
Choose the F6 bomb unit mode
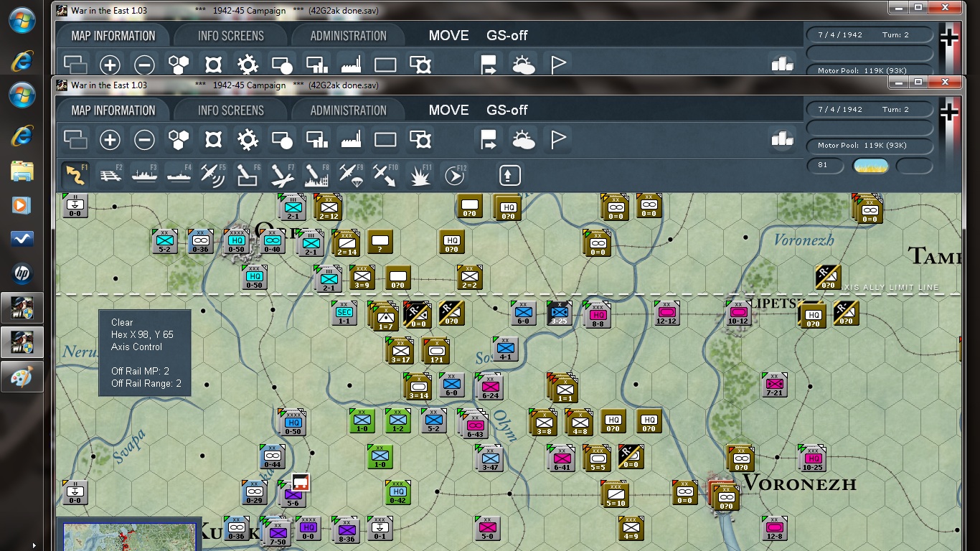[248, 174]
